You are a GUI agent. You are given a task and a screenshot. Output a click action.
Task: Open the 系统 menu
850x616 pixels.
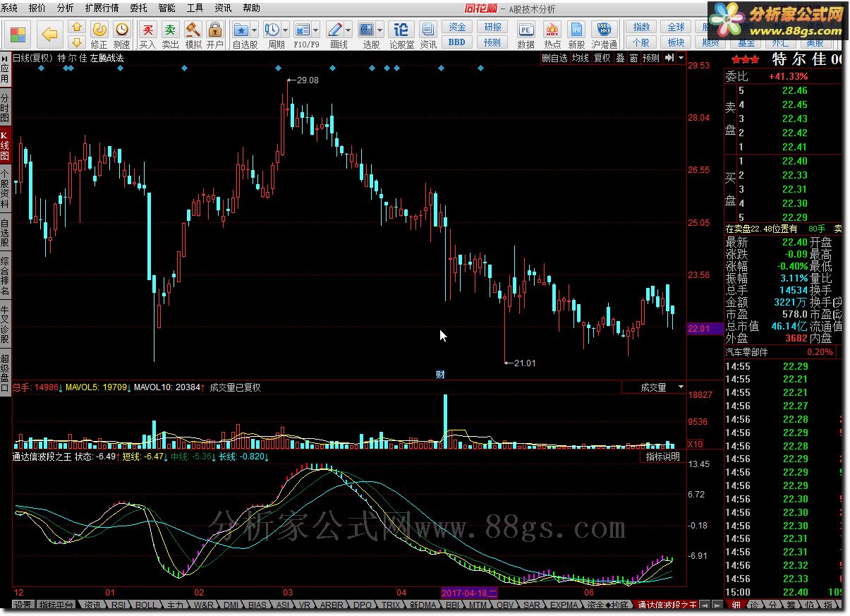pyautogui.click(x=10, y=8)
